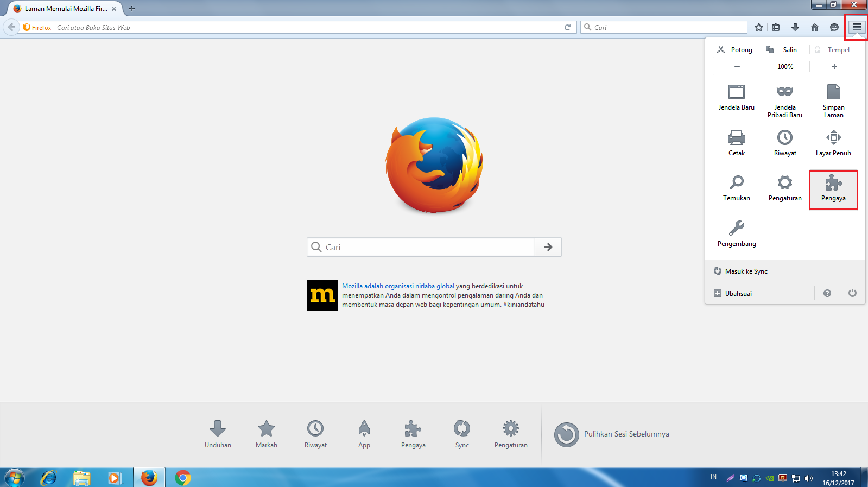Open Pengaturan gear at page bottom
This screenshot has width=868, height=487.
coord(511,434)
